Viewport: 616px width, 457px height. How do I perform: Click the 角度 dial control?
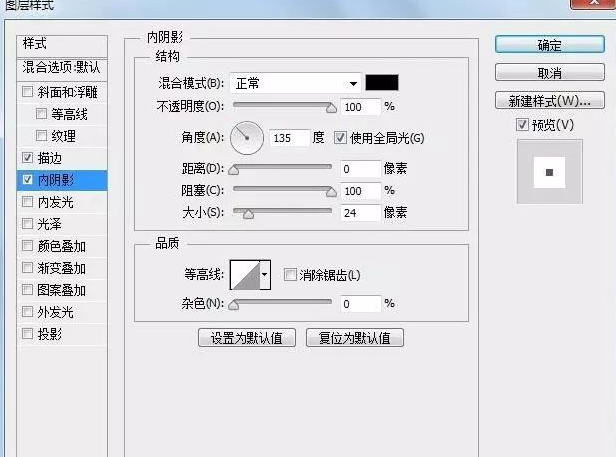coord(247,138)
